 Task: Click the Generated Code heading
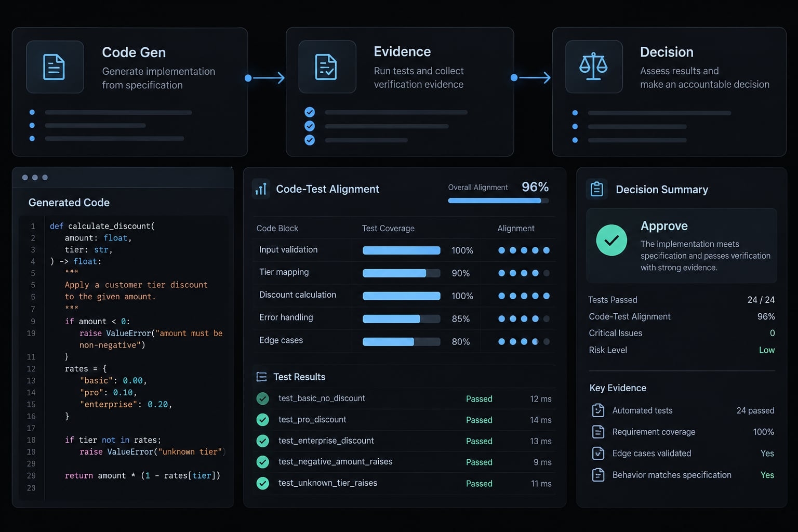click(69, 203)
